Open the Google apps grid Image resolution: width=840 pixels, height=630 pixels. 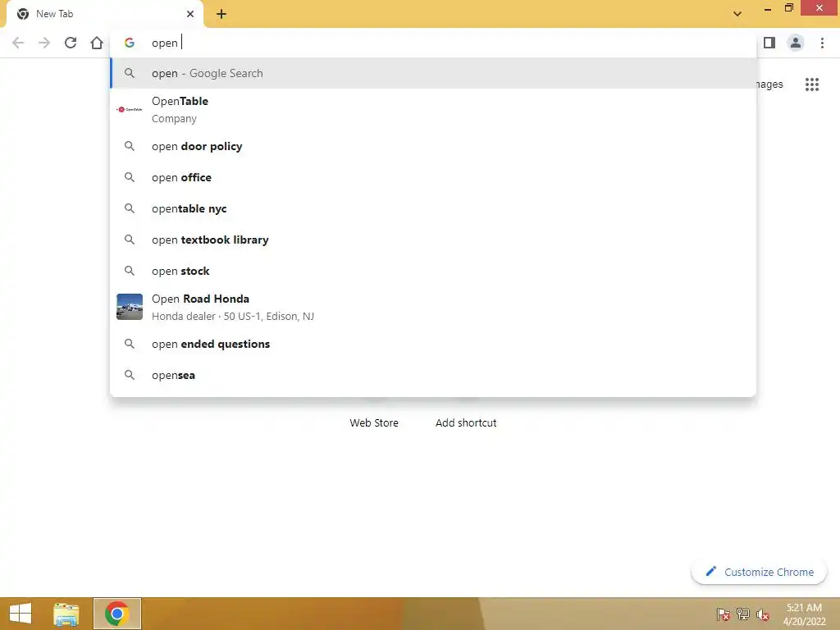(x=811, y=84)
